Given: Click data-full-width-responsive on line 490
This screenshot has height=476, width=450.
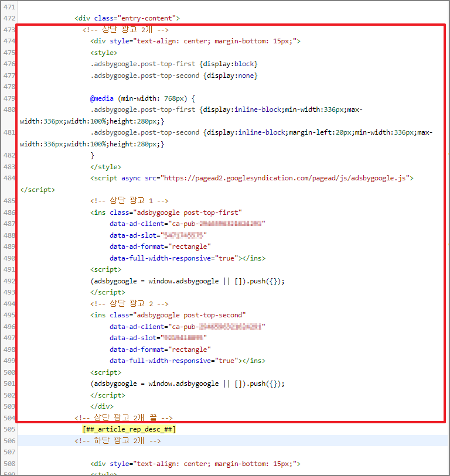Looking at the screenshot, I should pos(187,258).
